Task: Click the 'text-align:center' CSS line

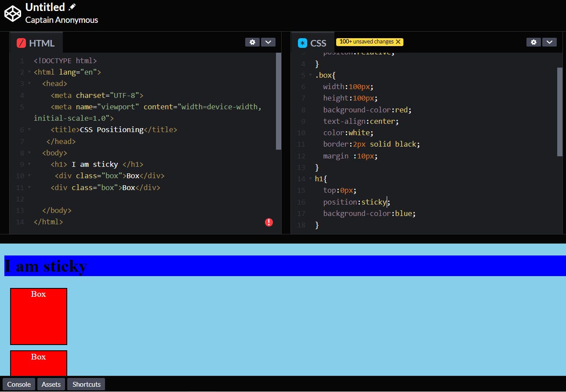Action: pyautogui.click(x=361, y=121)
